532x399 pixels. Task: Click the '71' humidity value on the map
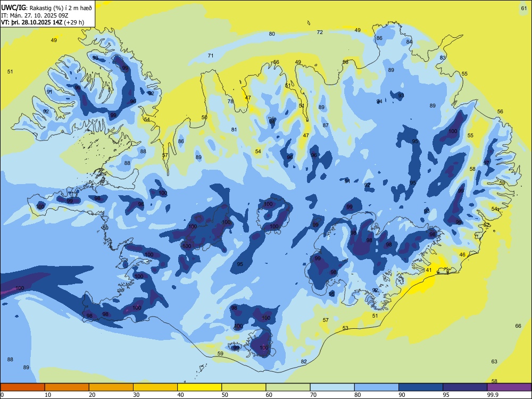point(211,56)
